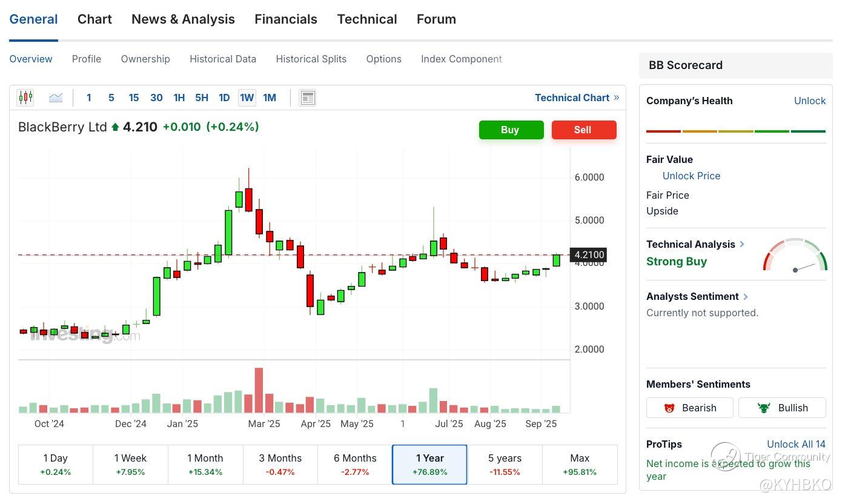Click the Bearish bear icon
Viewport: 848px width, 504px height.
[669, 408]
